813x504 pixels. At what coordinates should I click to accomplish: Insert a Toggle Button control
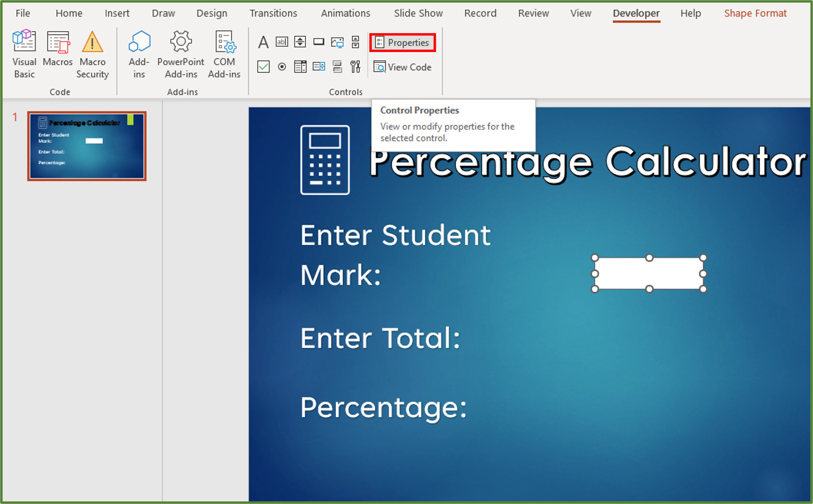pyautogui.click(x=337, y=67)
